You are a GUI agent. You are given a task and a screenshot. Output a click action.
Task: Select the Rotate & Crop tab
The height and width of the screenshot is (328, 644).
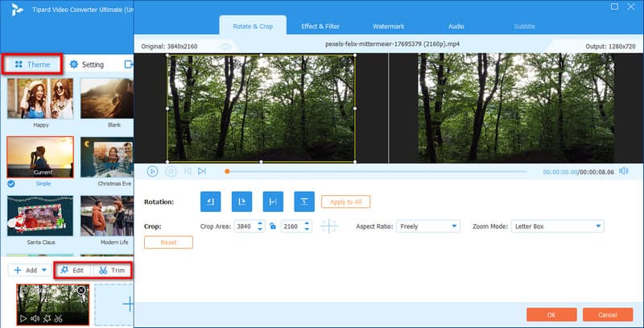pos(253,27)
